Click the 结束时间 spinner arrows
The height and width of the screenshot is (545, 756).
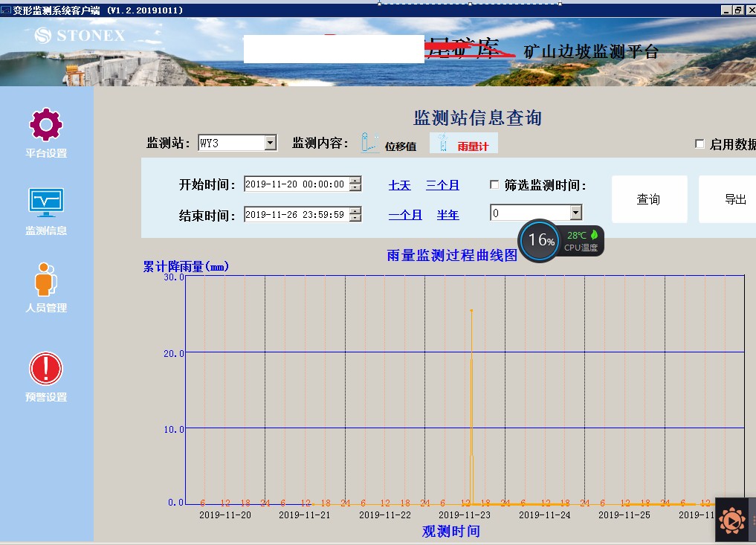click(355, 214)
